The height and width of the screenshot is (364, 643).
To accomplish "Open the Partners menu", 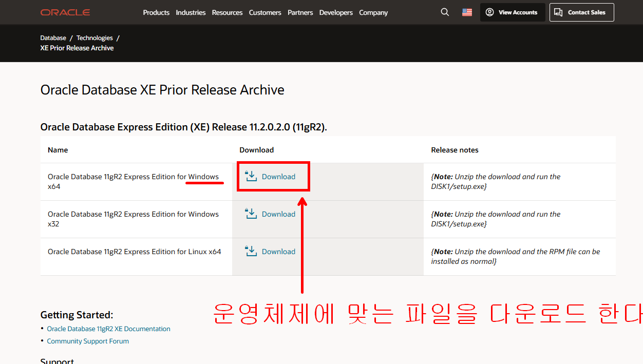I will [x=300, y=12].
